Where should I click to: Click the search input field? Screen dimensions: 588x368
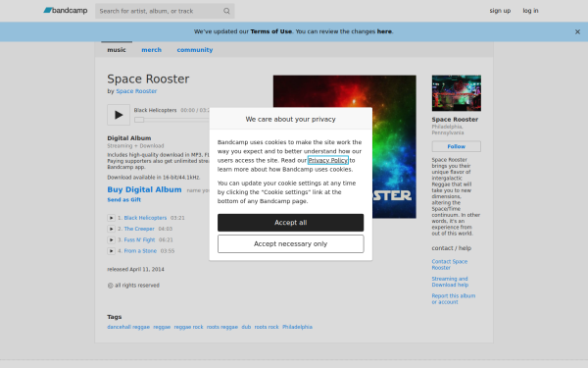[x=161, y=11]
